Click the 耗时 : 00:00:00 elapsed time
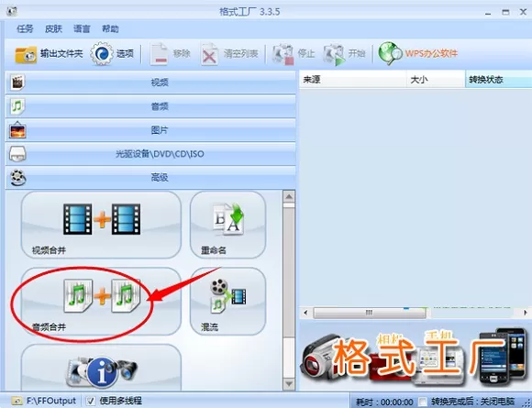This screenshot has height=408, width=532. point(384,402)
